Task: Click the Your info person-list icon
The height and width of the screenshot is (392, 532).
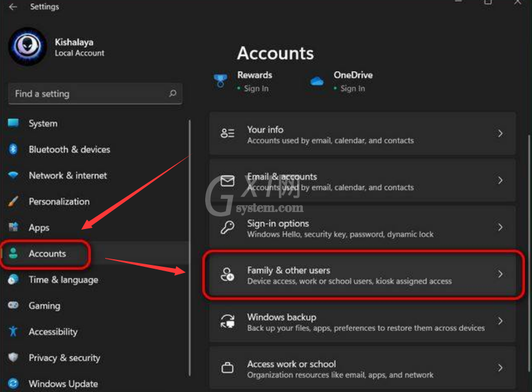Action: click(227, 133)
